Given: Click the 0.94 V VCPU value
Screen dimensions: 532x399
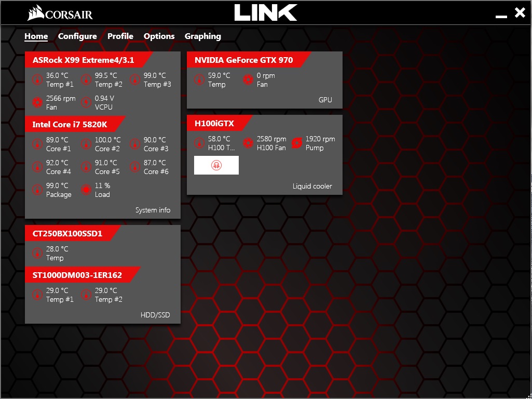Looking at the screenshot, I should (x=104, y=99).
